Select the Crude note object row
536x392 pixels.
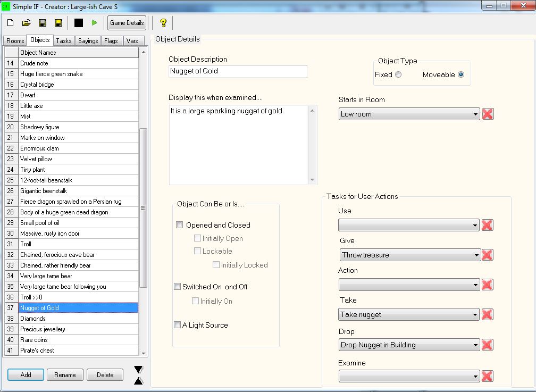[x=79, y=63]
